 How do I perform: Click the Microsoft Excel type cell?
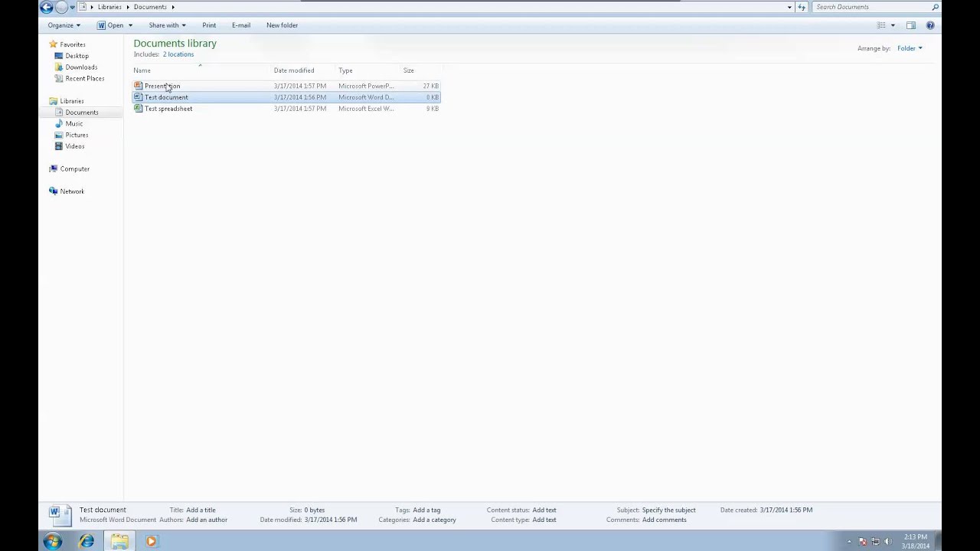[x=366, y=109]
